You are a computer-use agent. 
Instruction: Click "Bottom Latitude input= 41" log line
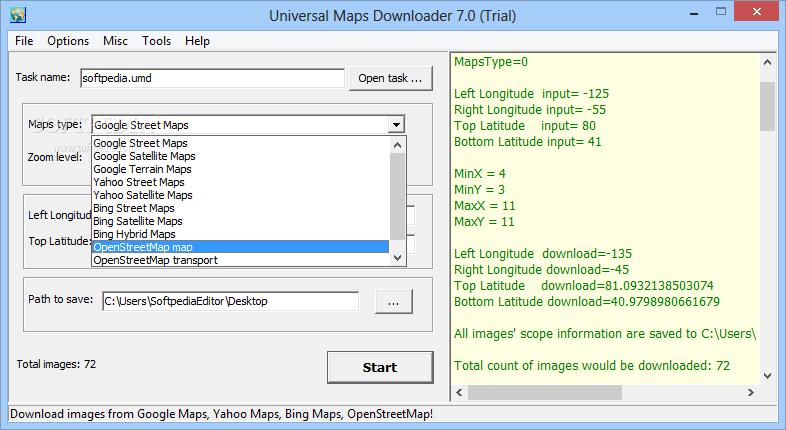527,142
